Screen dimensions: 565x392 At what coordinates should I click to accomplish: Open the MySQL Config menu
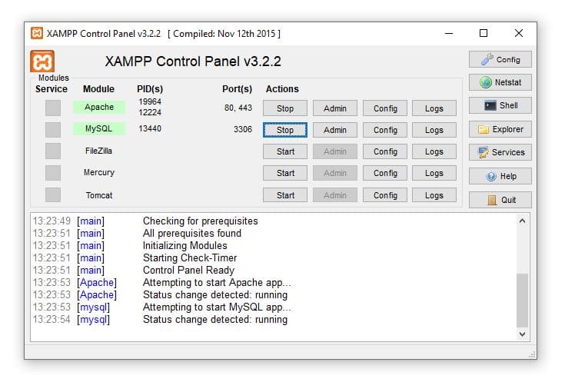pyautogui.click(x=385, y=130)
